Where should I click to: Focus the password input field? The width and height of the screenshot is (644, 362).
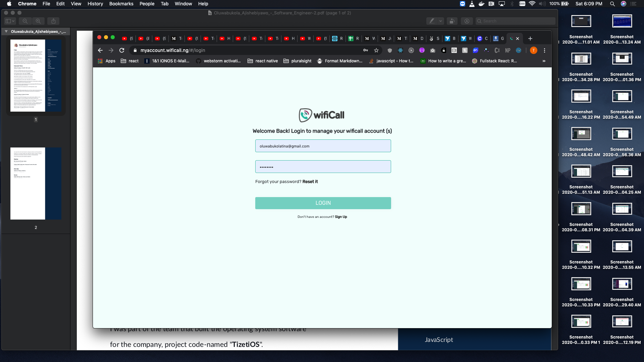(323, 167)
